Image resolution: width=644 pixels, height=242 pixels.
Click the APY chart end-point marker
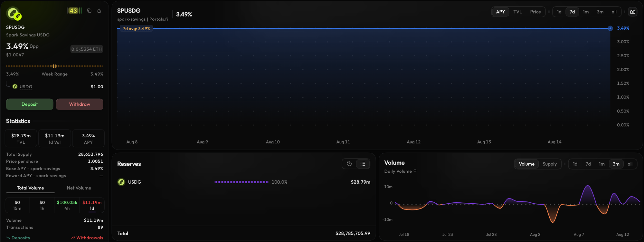coord(610,28)
